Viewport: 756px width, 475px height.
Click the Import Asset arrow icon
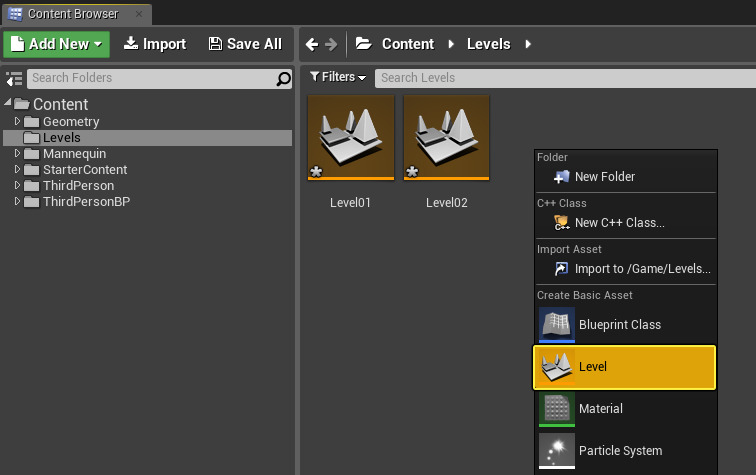[562, 269]
